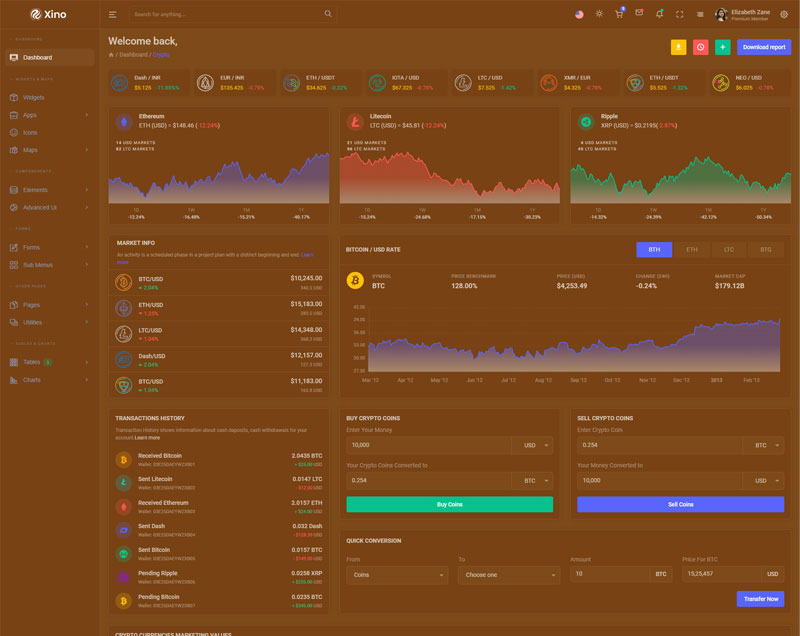Toggle light/dark theme sun icon
The height and width of the screenshot is (636, 800).
[599, 14]
